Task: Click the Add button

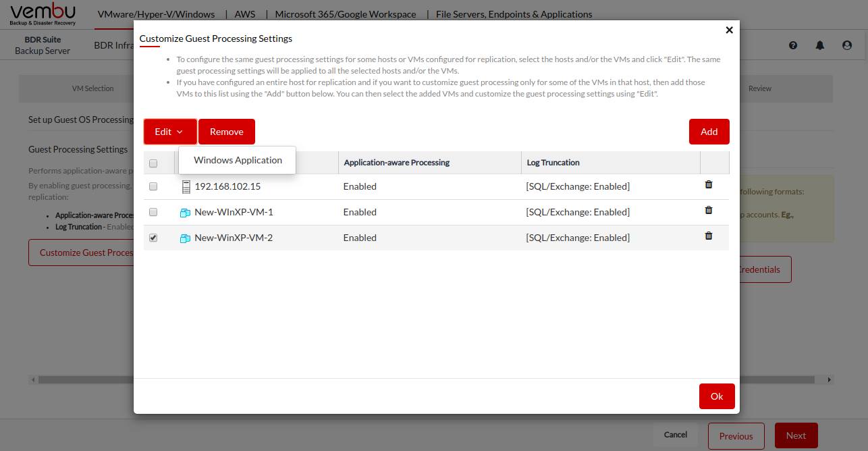Action: [709, 132]
